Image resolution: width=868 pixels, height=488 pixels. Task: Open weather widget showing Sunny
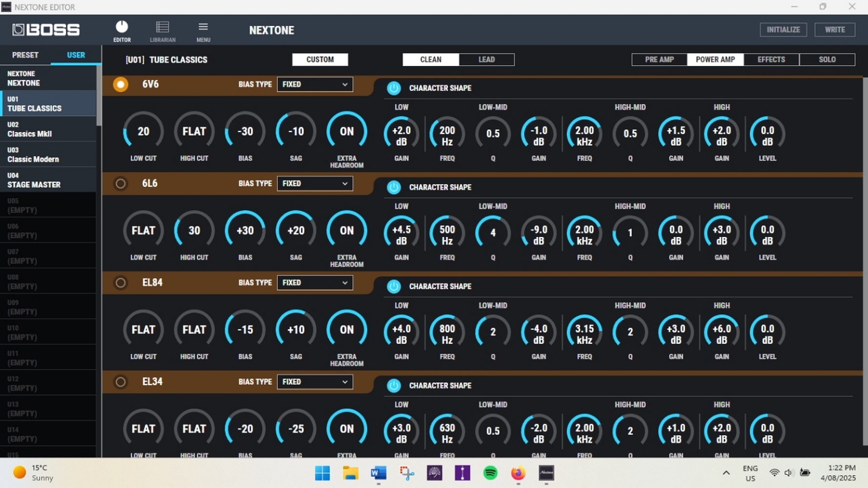(33, 473)
